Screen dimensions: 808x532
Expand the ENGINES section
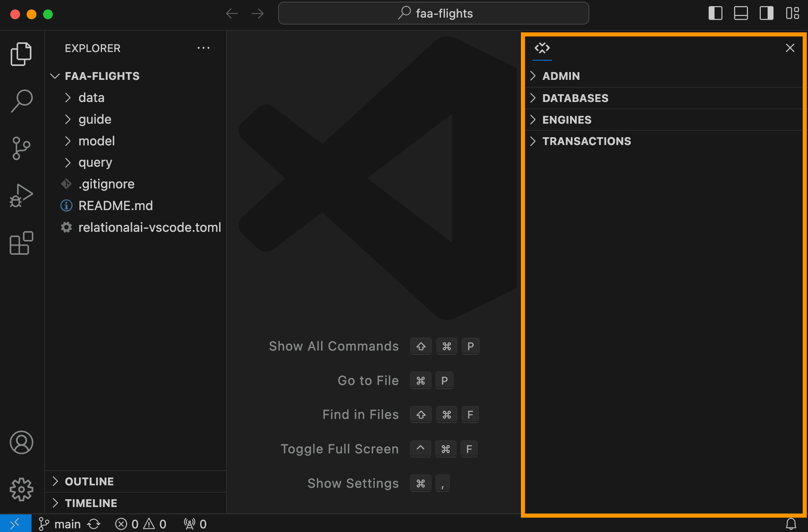point(664,120)
